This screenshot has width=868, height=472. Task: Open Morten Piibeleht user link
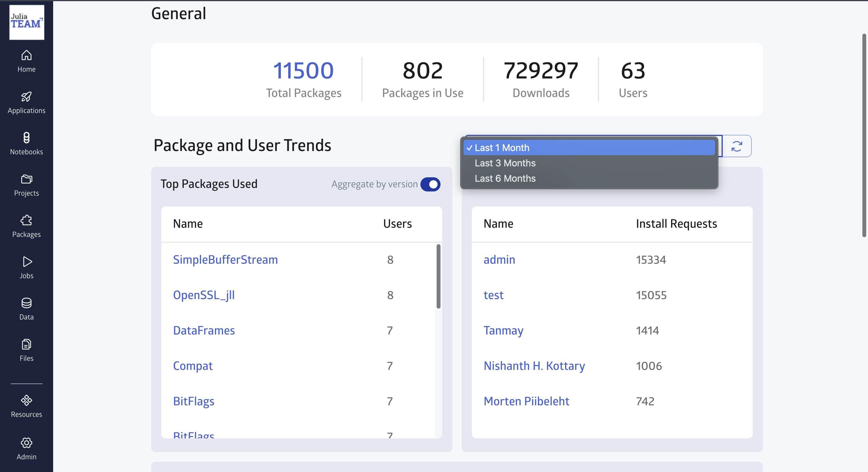(x=526, y=401)
